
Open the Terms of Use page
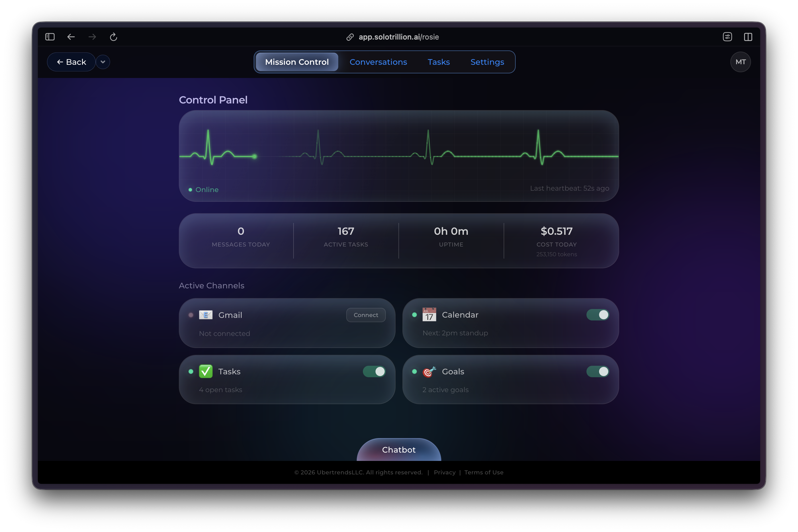click(484, 472)
